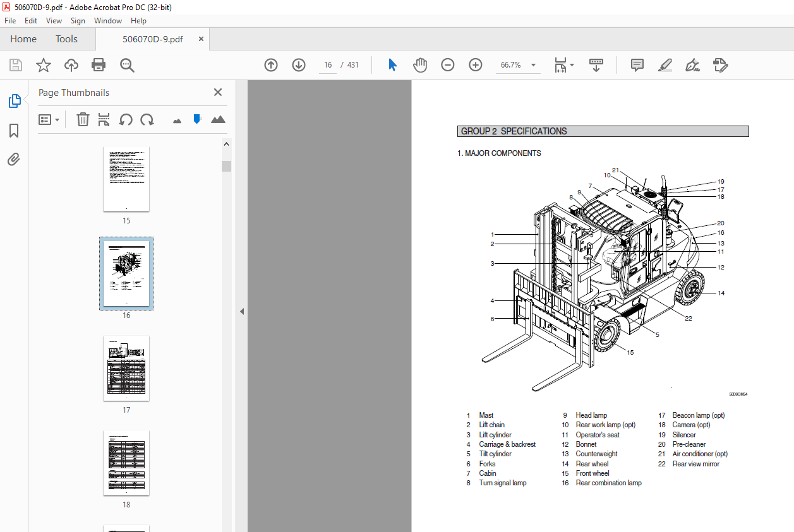
Task: Switch to the Tools tab
Action: 66,39
